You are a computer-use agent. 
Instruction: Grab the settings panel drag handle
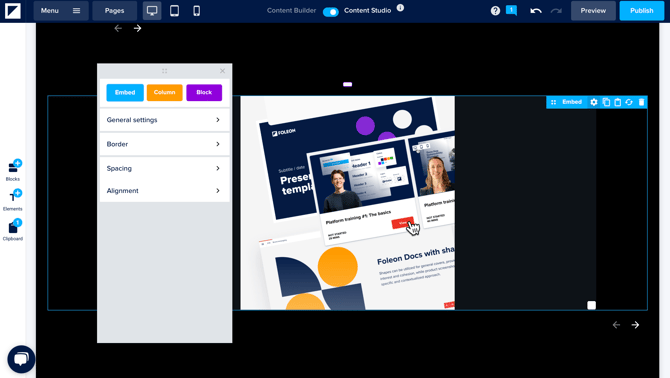point(165,71)
